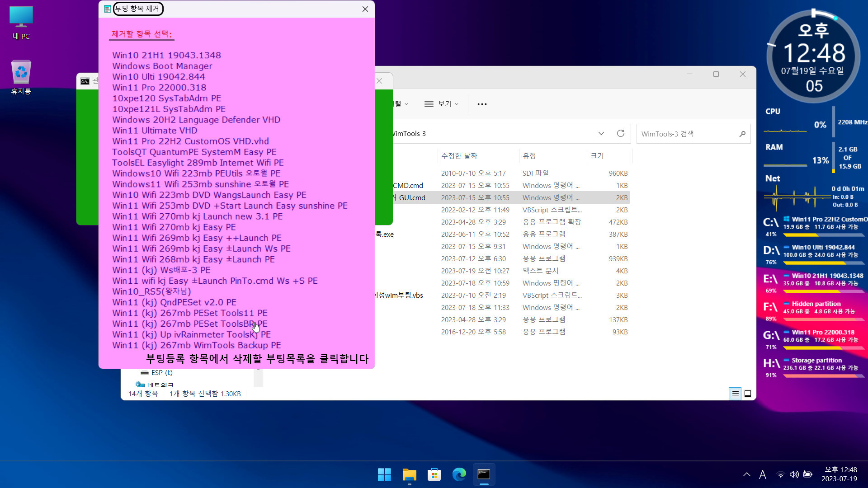Open the more options ellipsis in Explorer toolbar
The height and width of the screenshot is (488, 868).
coord(482,104)
